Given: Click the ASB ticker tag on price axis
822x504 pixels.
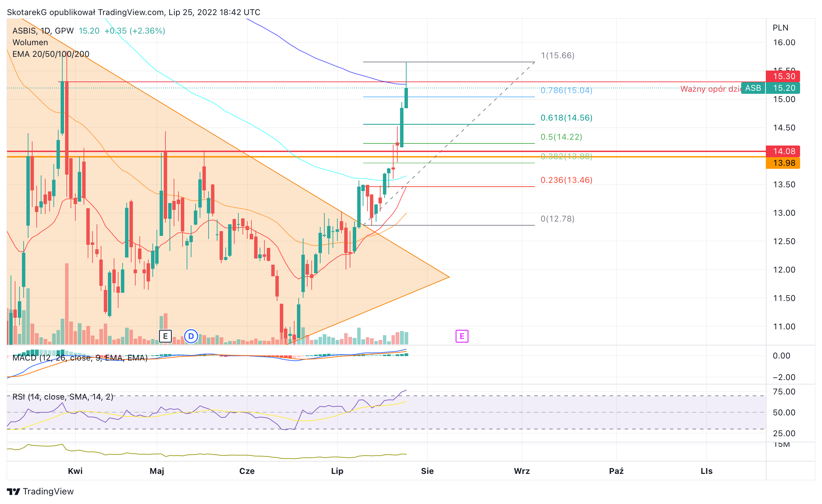Looking at the screenshot, I should click(x=753, y=88).
